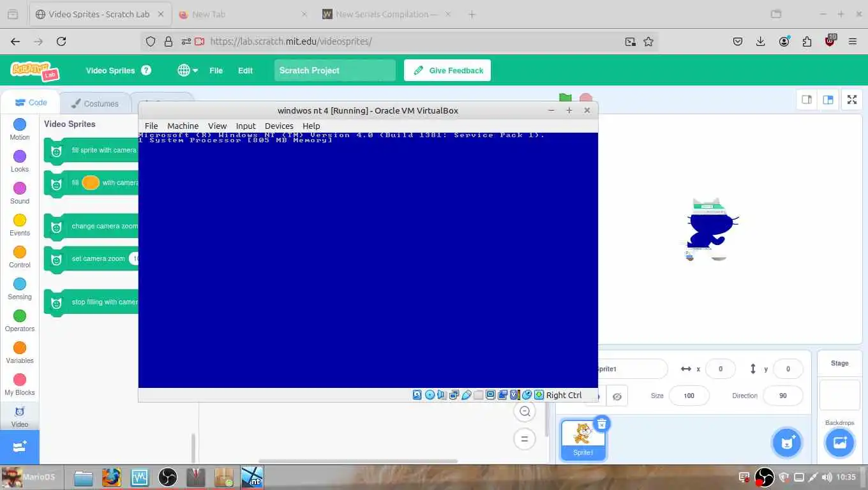Open VirtualBox View menu
The width and height of the screenshot is (868, 490).
point(218,126)
